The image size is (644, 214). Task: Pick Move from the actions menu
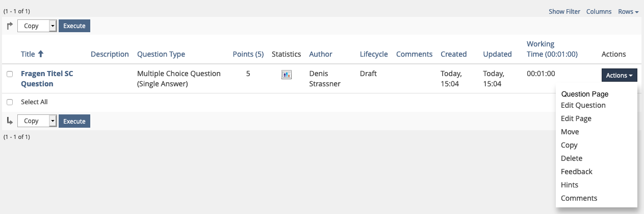coord(570,132)
